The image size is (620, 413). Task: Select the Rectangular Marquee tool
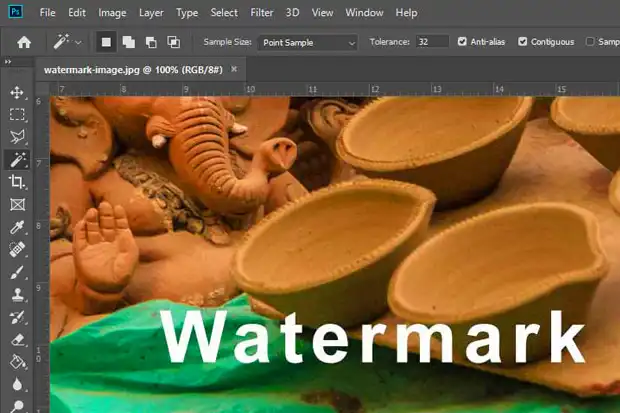pos(17,115)
